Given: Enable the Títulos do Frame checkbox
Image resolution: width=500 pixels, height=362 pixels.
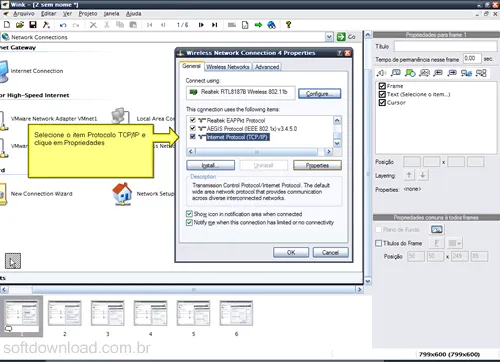Looking at the screenshot, I should (378, 243).
